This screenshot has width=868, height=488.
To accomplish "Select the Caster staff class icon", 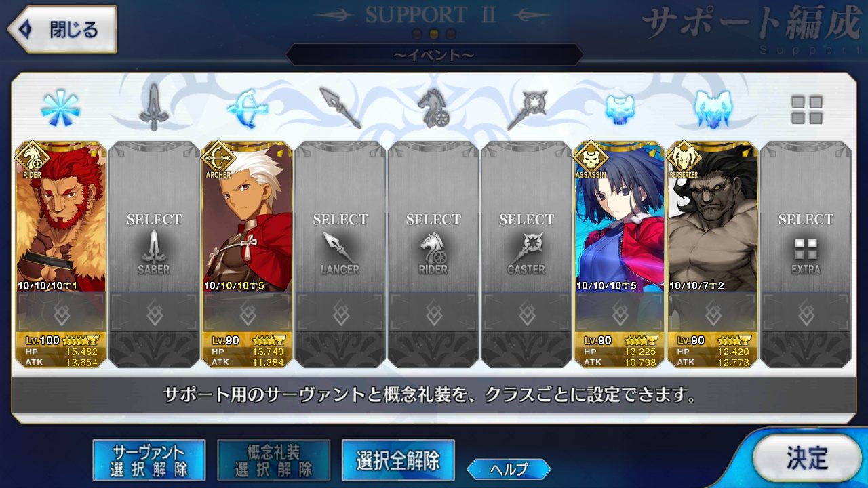I will (x=526, y=108).
